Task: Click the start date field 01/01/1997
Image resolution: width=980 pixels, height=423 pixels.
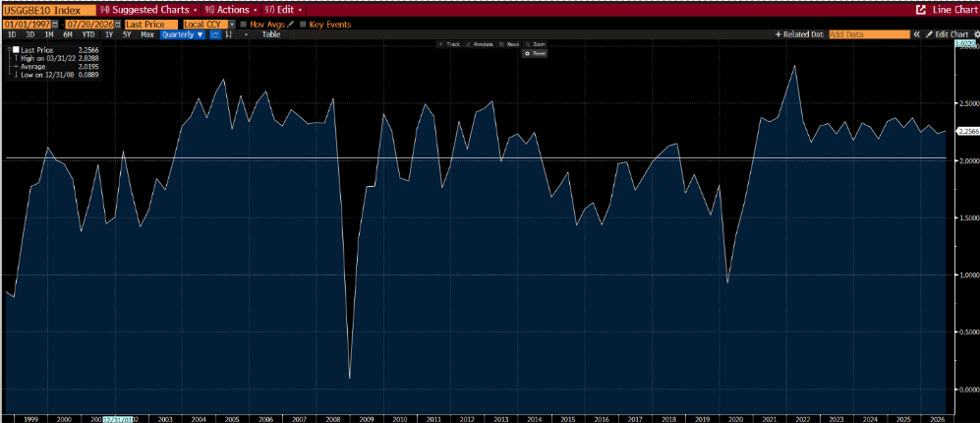Action: point(28,25)
